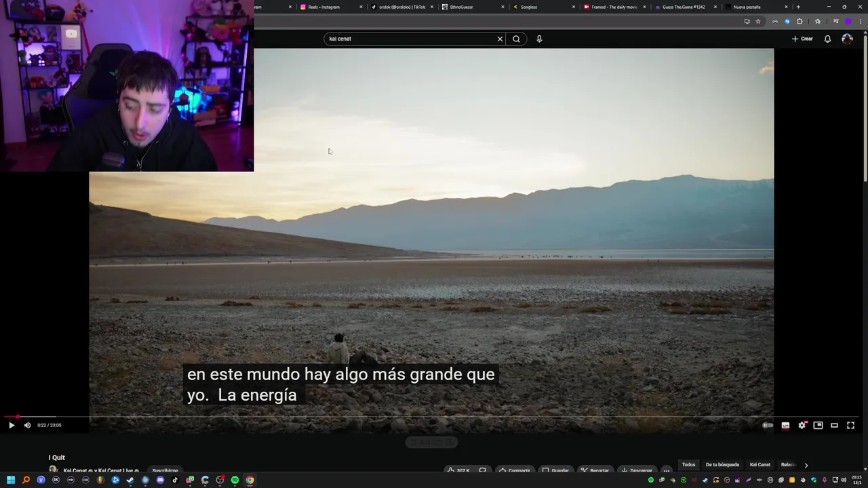
Task: Open the Crear menu
Action: (802, 39)
